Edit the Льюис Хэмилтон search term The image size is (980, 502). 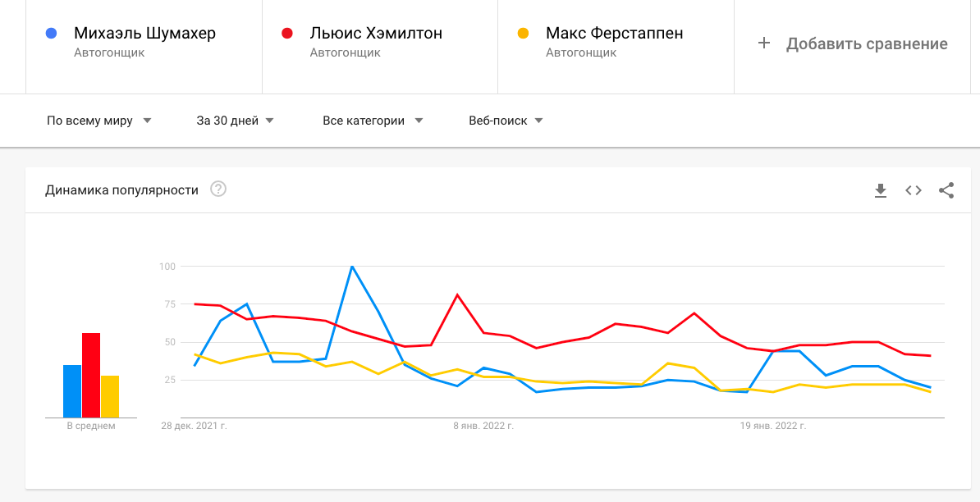click(x=376, y=33)
